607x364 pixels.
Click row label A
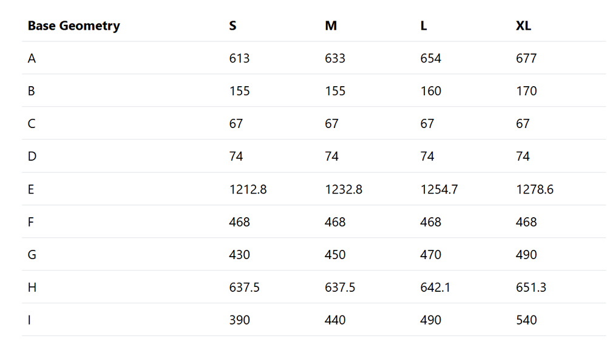32,58
